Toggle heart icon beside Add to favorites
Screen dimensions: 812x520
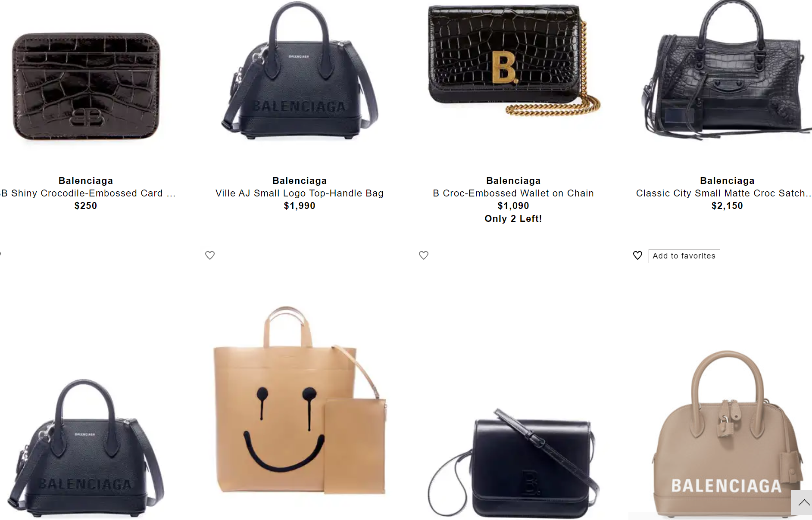pos(637,255)
